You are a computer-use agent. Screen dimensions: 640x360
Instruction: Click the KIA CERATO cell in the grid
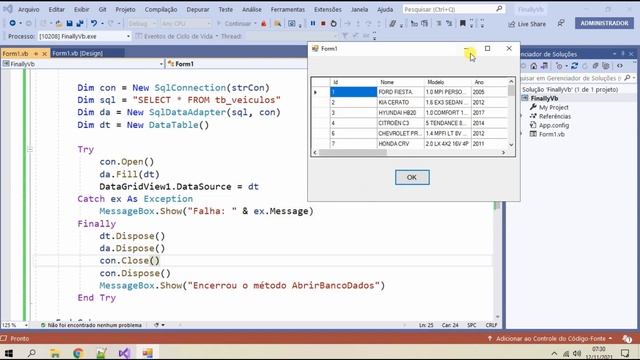[401, 102]
